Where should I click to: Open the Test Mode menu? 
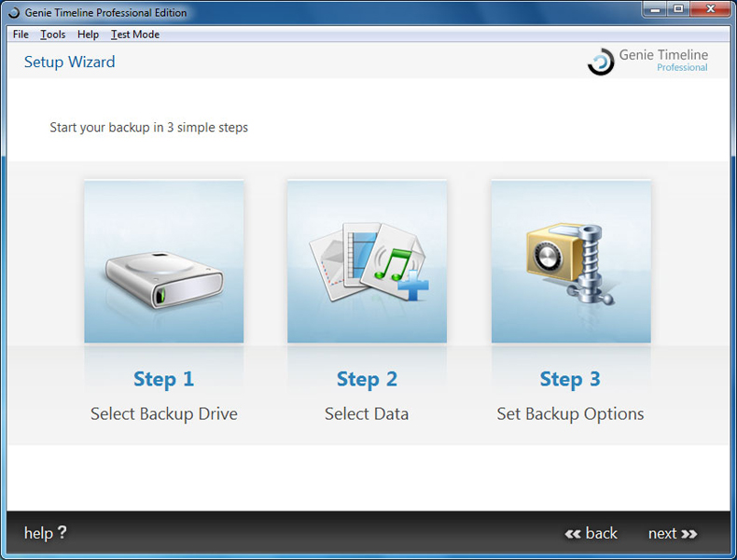click(135, 35)
